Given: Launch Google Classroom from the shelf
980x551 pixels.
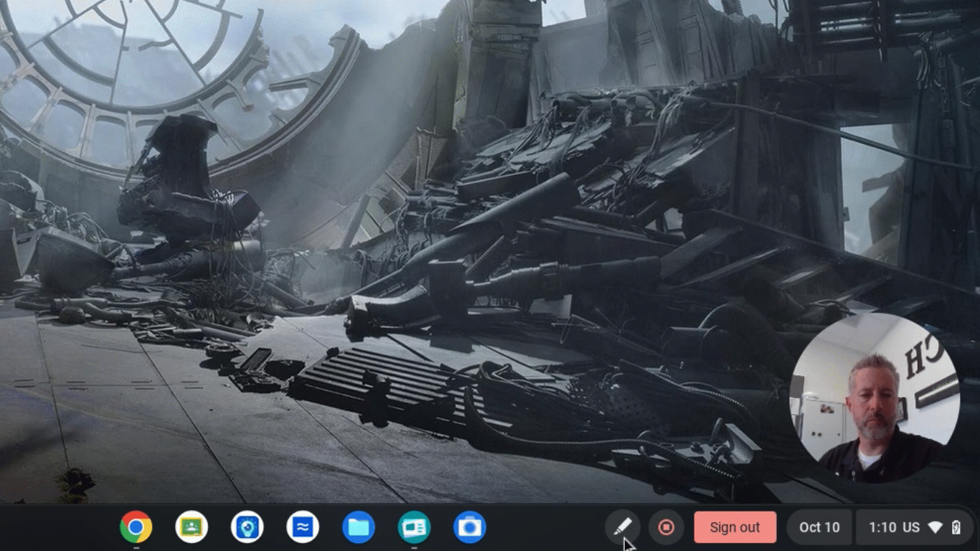Looking at the screenshot, I should click(192, 527).
